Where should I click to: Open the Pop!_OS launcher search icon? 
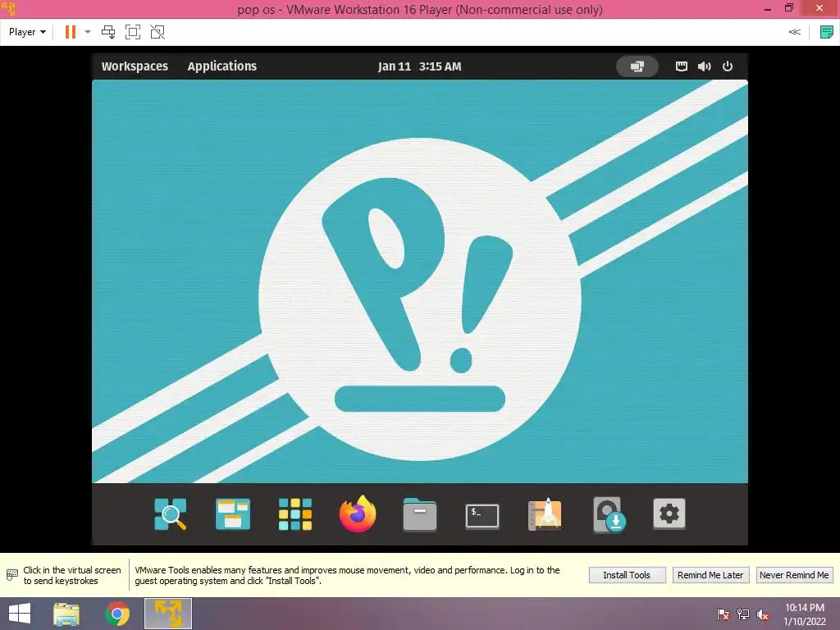[x=171, y=514]
